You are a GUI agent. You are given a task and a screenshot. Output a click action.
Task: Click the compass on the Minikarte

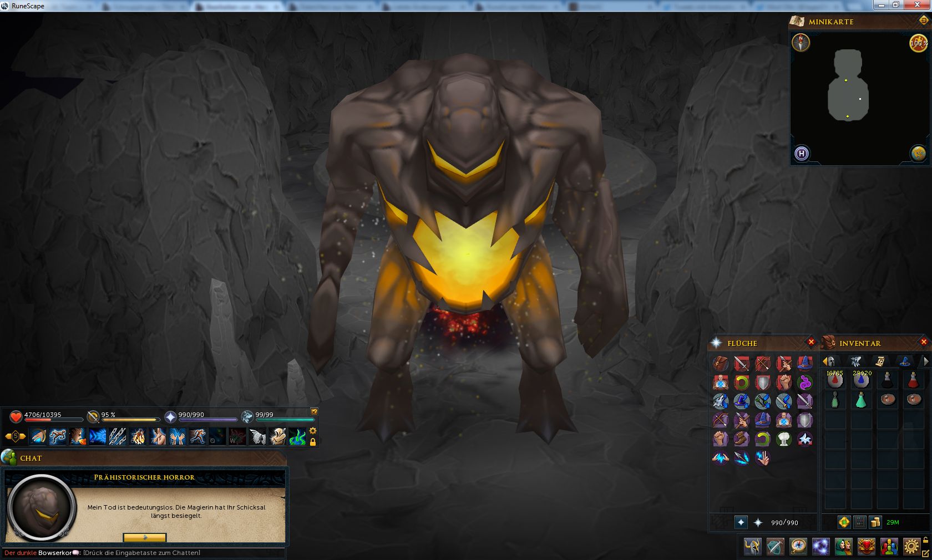(801, 43)
